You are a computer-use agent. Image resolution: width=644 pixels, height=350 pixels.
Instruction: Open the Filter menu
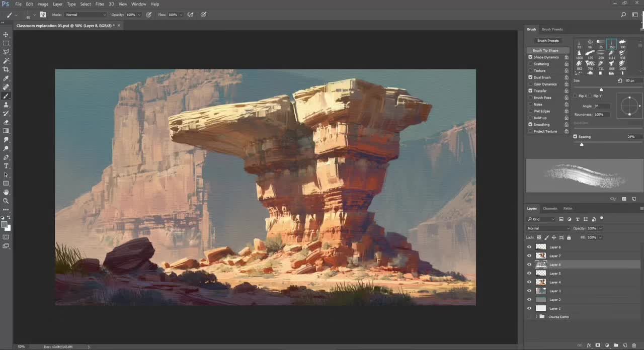(100, 4)
